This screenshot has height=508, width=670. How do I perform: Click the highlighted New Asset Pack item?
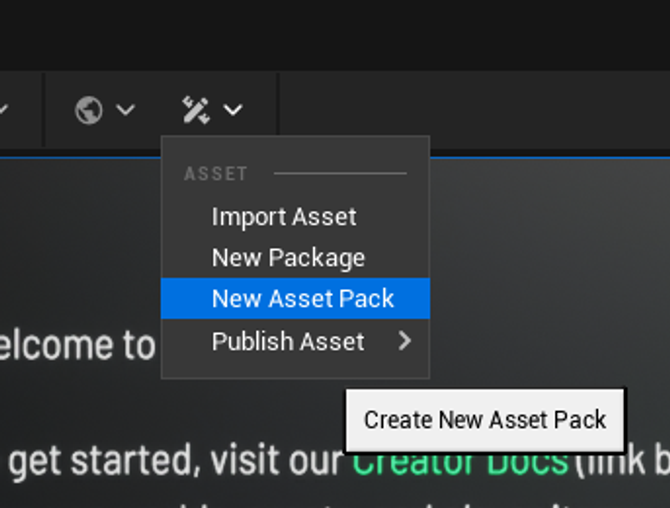point(303,299)
